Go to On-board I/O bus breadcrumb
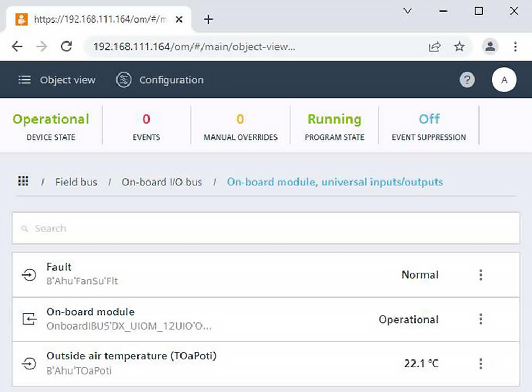 [162, 182]
